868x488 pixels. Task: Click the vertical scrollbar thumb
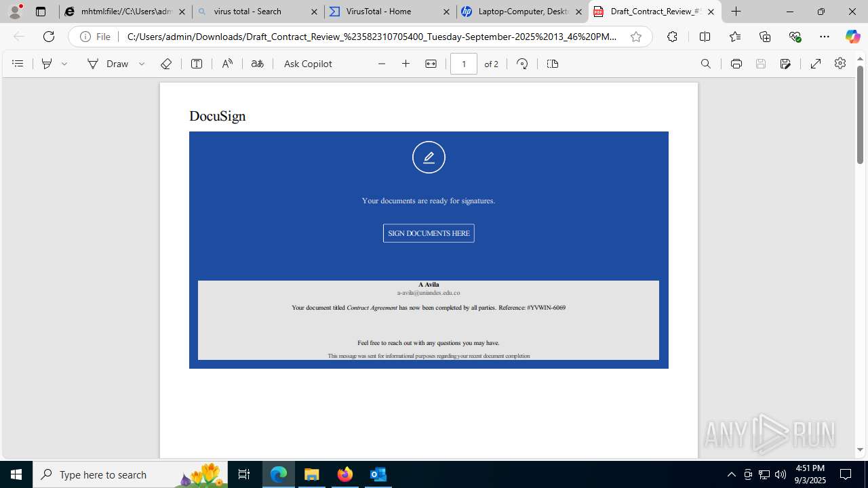coord(860,115)
